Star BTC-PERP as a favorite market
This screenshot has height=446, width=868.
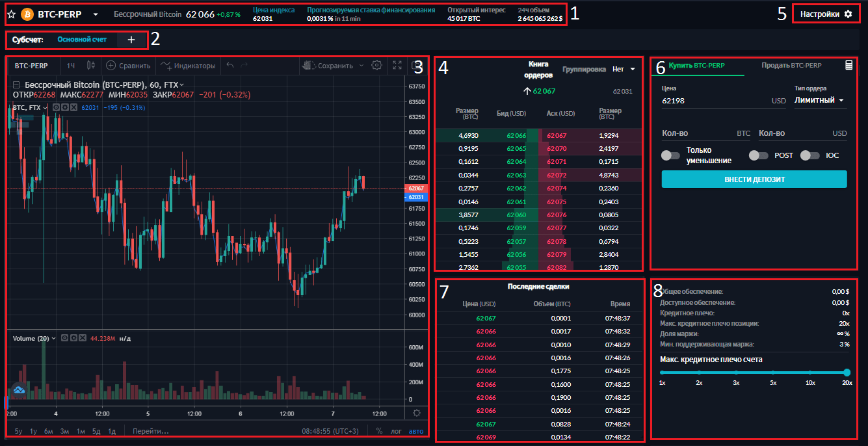pyautogui.click(x=11, y=14)
